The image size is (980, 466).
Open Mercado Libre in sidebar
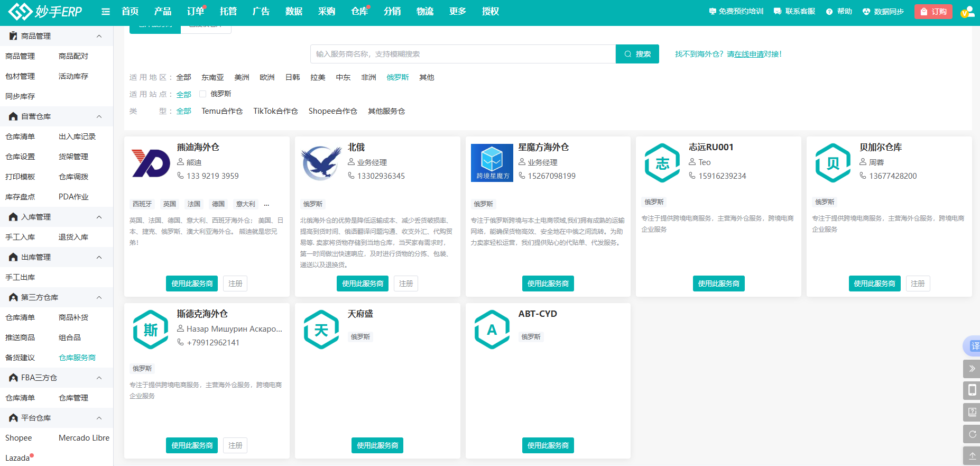[x=84, y=438]
